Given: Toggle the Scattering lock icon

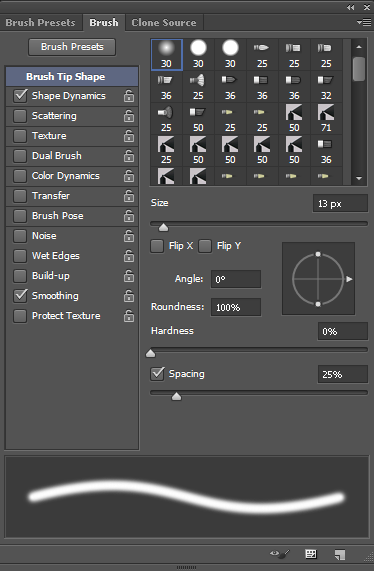Looking at the screenshot, I should point(129,116).
